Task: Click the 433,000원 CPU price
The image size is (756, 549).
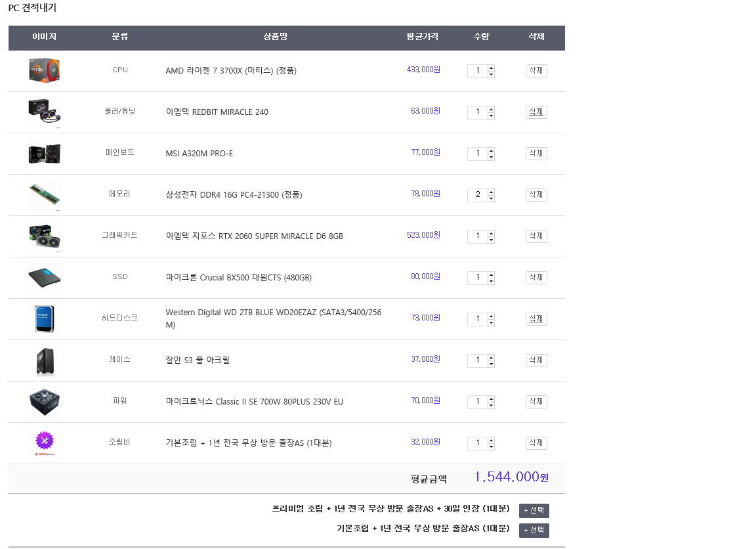Action: (x=423, y=70)
